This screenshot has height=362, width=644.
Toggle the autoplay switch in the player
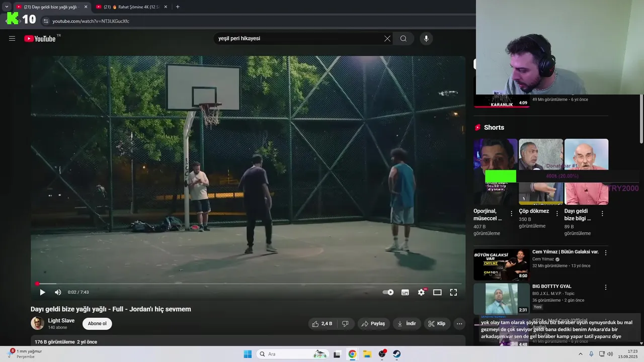coord(388,292)
